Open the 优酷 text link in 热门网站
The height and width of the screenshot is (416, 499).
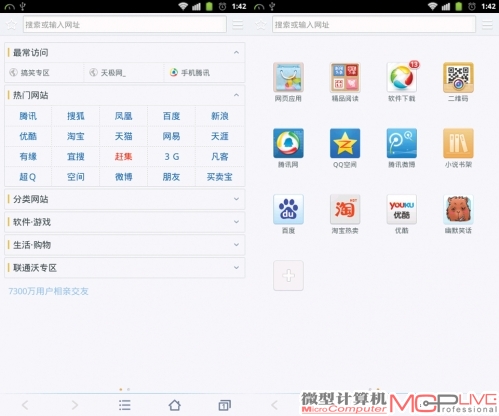click(28, 136)
